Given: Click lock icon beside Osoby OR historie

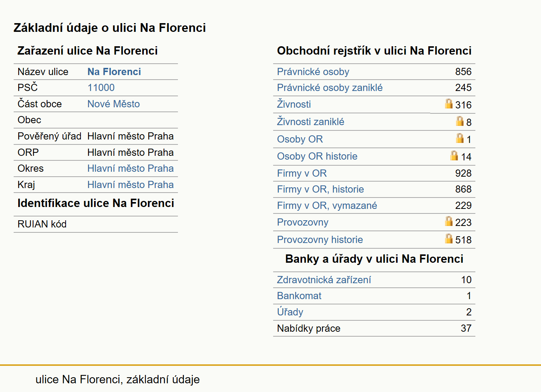Looking at the screenshot, I should coord(454,155).
